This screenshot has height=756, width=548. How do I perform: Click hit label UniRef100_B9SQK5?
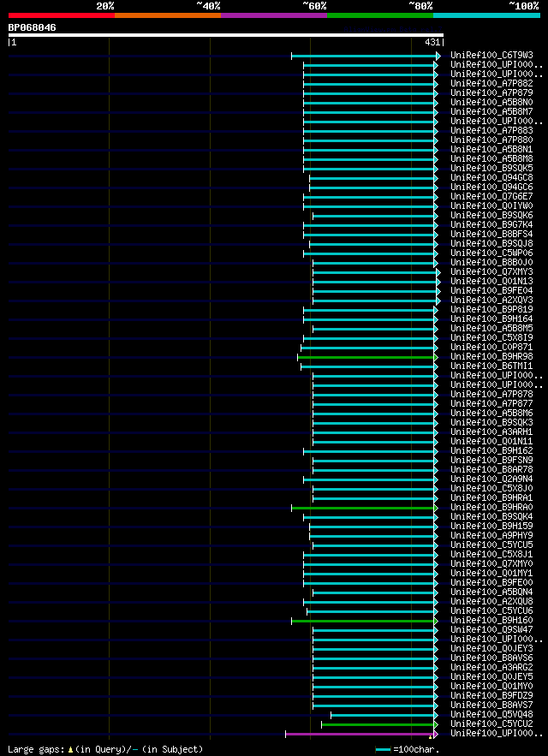tap(491, 169)
